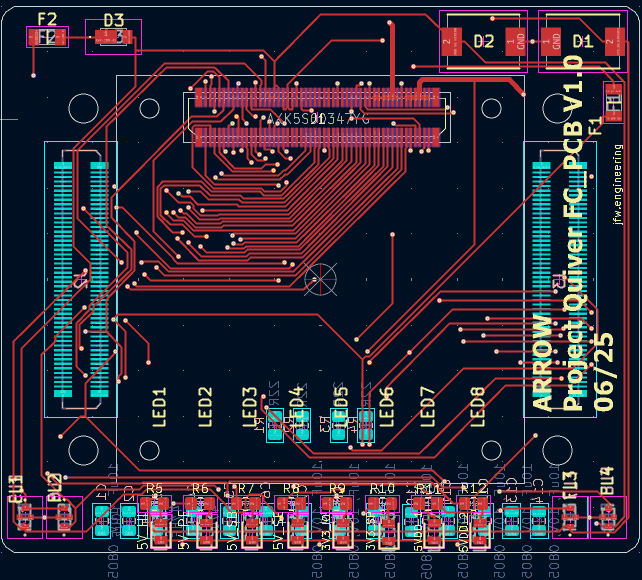Select the FU1 footprint
The image size is (642, 580).
pyautogui.click(x=25, y=517)
